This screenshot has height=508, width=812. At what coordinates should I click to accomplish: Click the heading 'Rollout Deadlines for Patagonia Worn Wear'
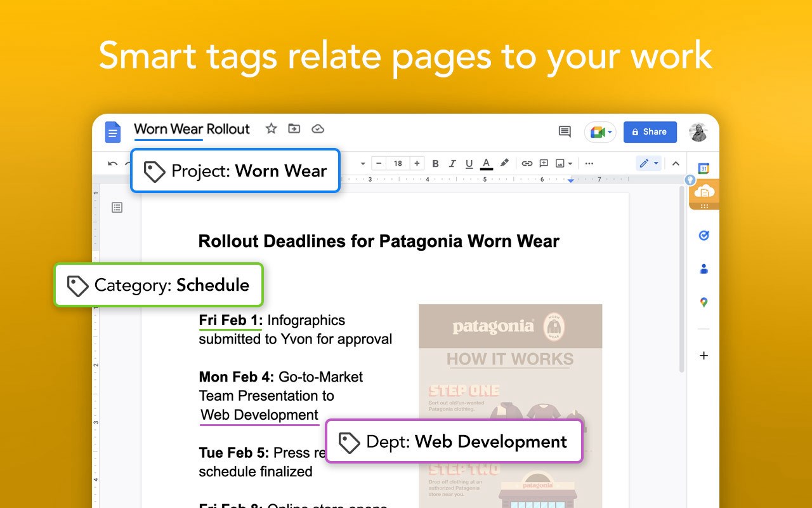pos(379,241)
